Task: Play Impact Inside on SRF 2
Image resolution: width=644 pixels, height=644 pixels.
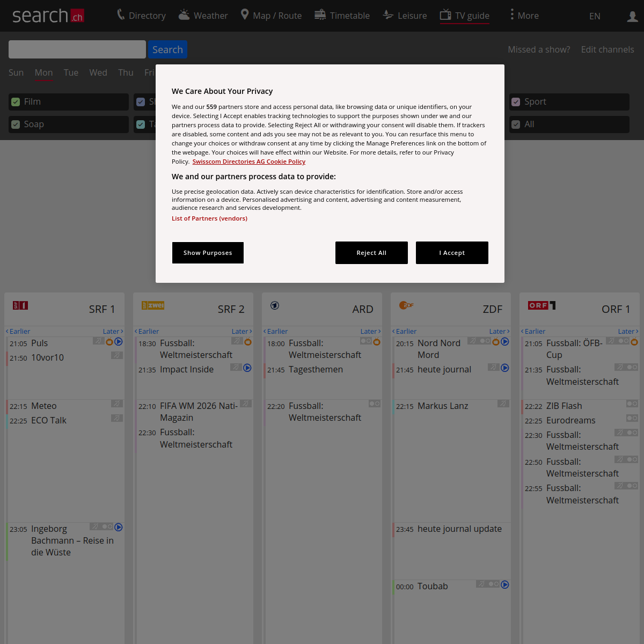Action: (247, 368)
